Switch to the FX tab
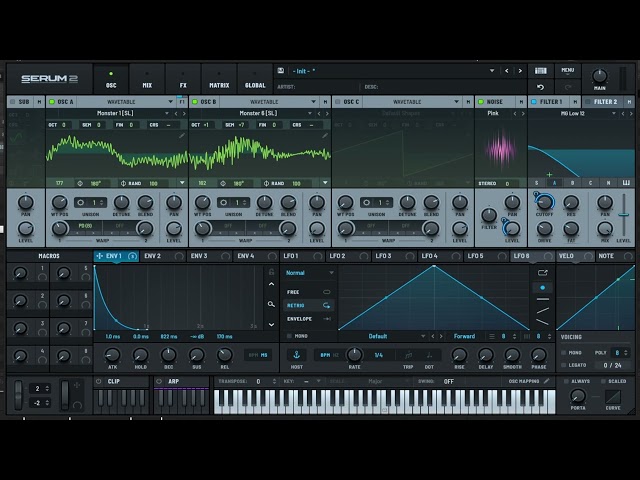The height and width of the screenshot is (480, 640). tap(183, 80)
